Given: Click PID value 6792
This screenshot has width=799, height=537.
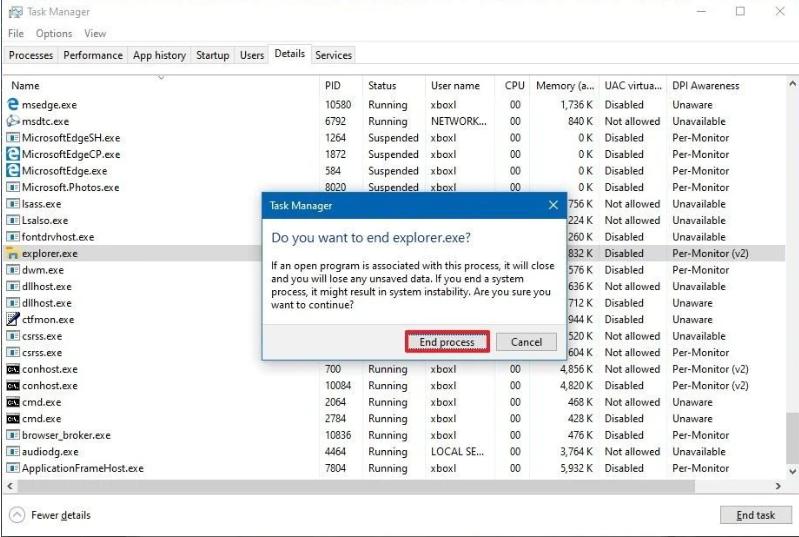Looking at the screenshot, I should [335, 121].
